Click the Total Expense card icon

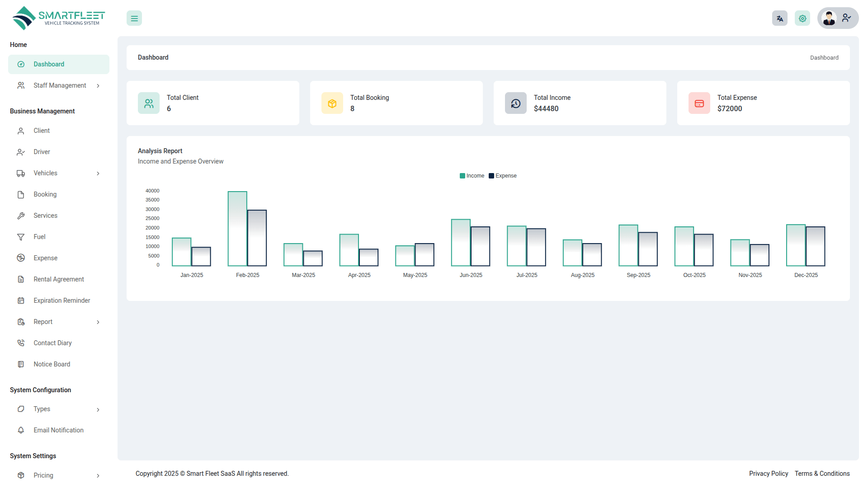[699, 103]
